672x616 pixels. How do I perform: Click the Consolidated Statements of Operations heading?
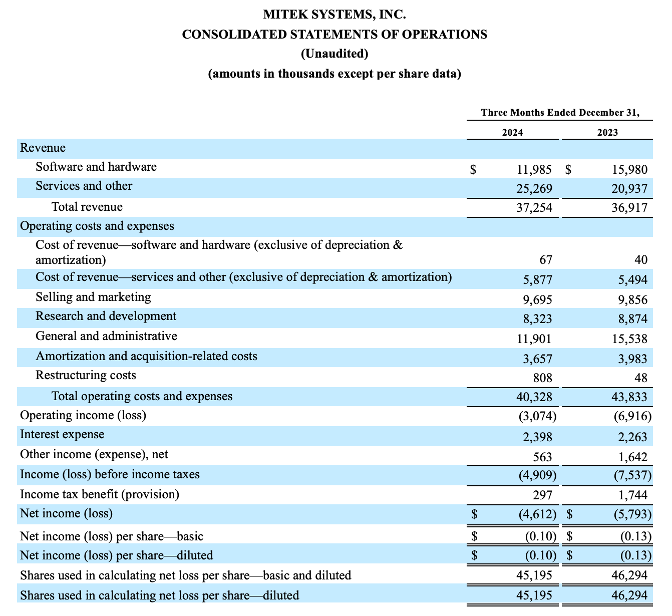pos(334,34)
